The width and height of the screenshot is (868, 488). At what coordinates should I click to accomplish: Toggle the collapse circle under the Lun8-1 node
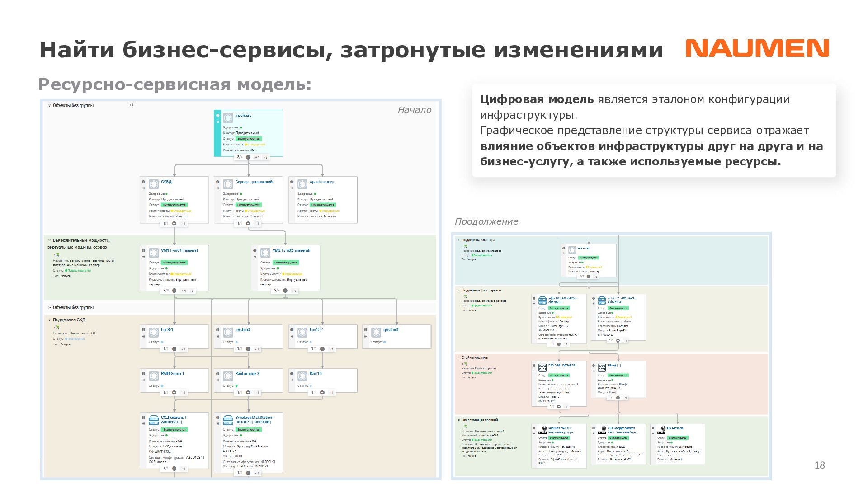click(x=175, y=349)
